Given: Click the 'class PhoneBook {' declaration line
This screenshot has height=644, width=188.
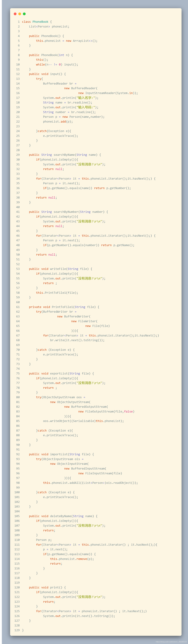Looking at the screenshot, I should coord(37,22).
